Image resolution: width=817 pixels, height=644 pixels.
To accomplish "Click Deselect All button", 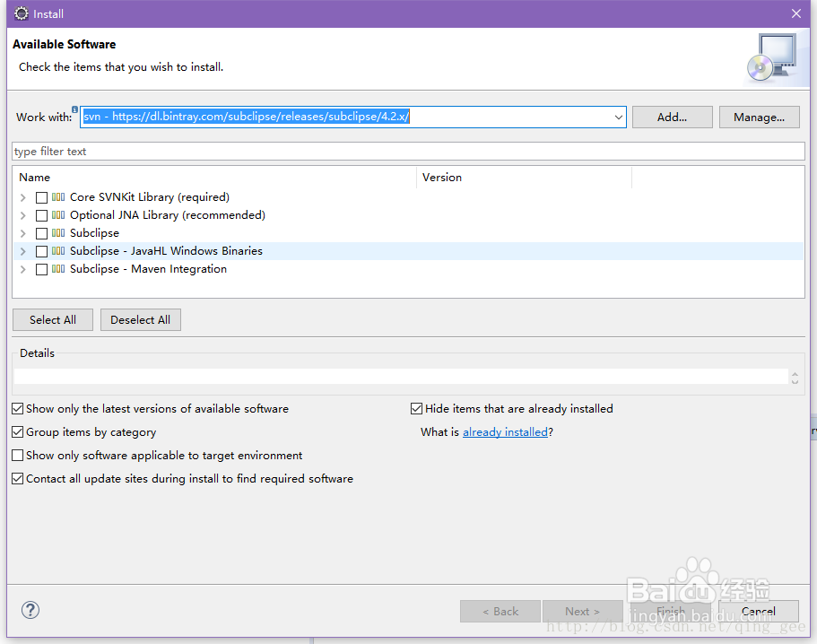I will [141, 320].
